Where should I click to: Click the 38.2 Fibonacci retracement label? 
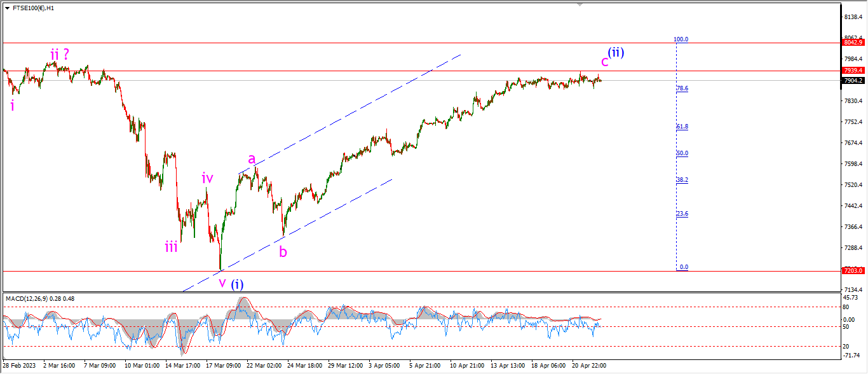pos(682,180)
